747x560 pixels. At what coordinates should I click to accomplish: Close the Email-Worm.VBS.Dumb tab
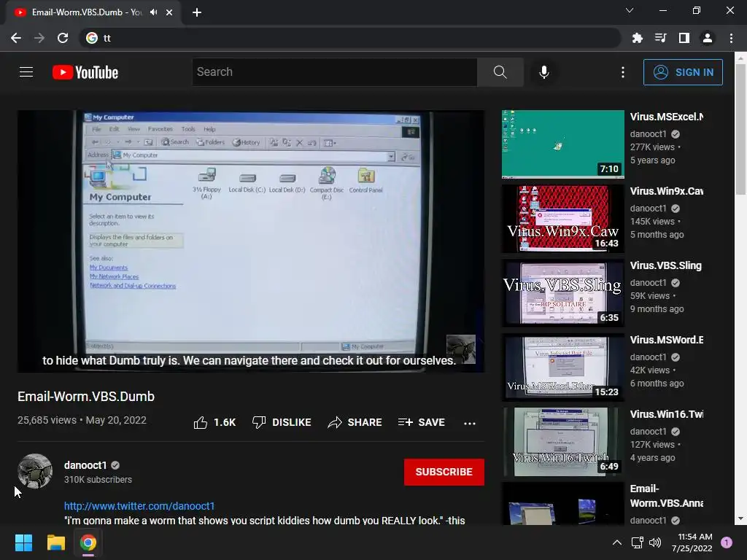coord(169,12)
